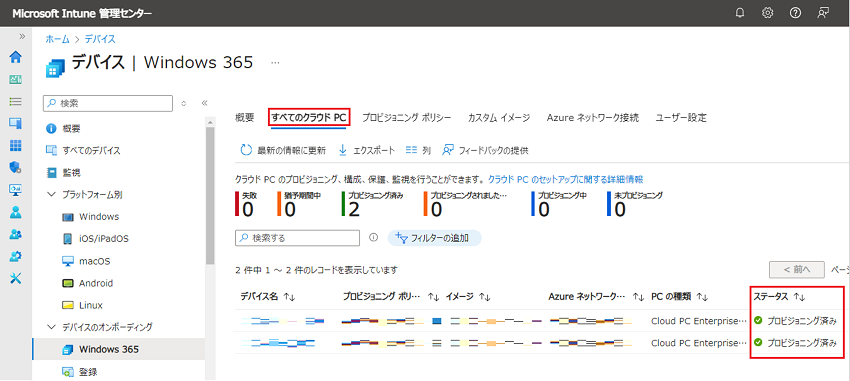
Task: Toggle sidebar expand-collapse arrows next to search
Action: point(184,103)
